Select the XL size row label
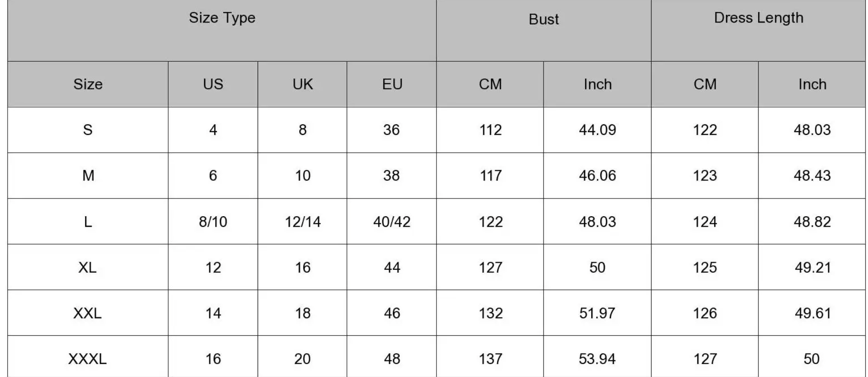The image size is (868, 377). click(87, 267)
